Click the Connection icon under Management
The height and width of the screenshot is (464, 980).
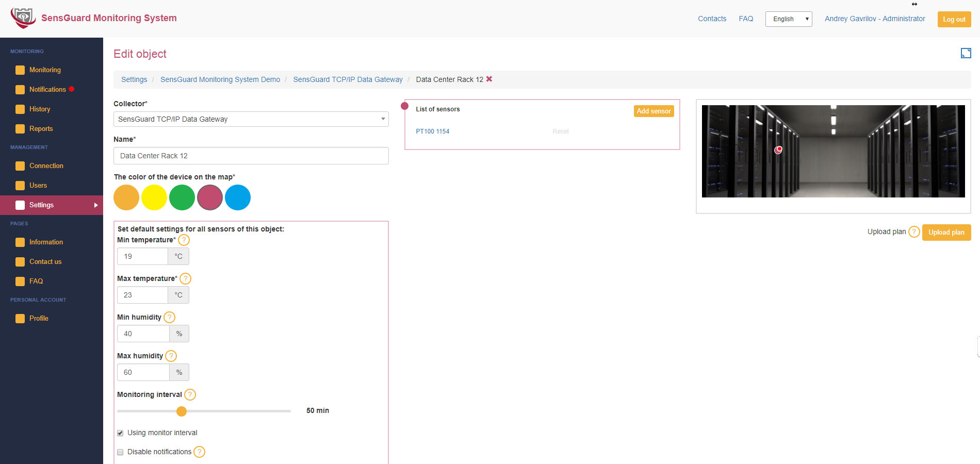tap(20, 165)
